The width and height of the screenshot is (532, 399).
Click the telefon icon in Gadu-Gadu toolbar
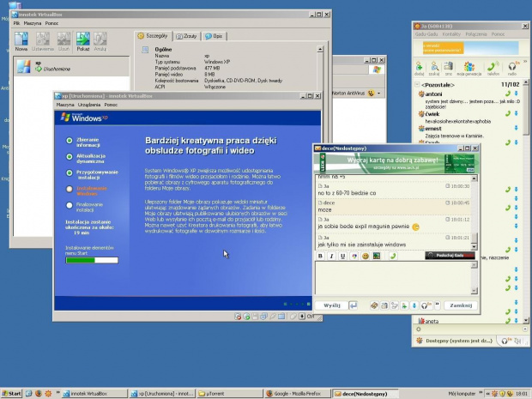(493, 68)
